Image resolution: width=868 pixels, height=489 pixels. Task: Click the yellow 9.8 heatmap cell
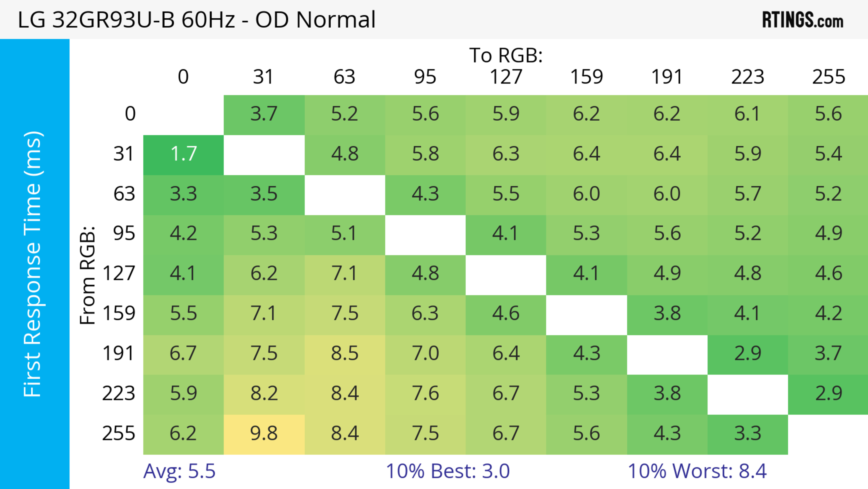tap(264, 434)
